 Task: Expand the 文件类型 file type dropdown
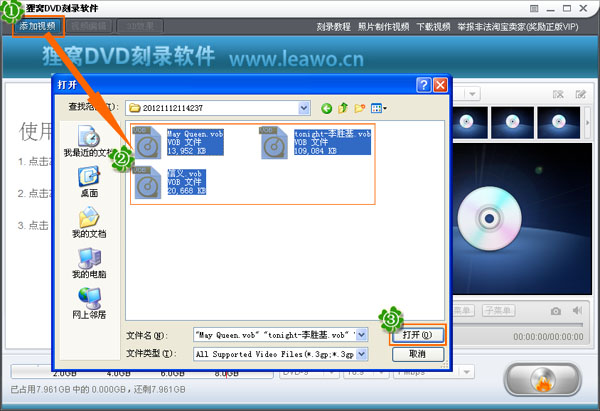[x=362, y=354]
